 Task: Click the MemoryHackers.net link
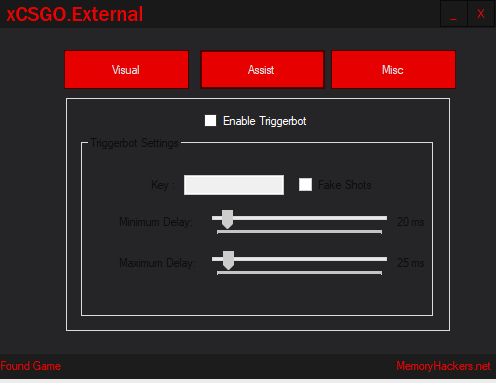click(x=443, y=366)
